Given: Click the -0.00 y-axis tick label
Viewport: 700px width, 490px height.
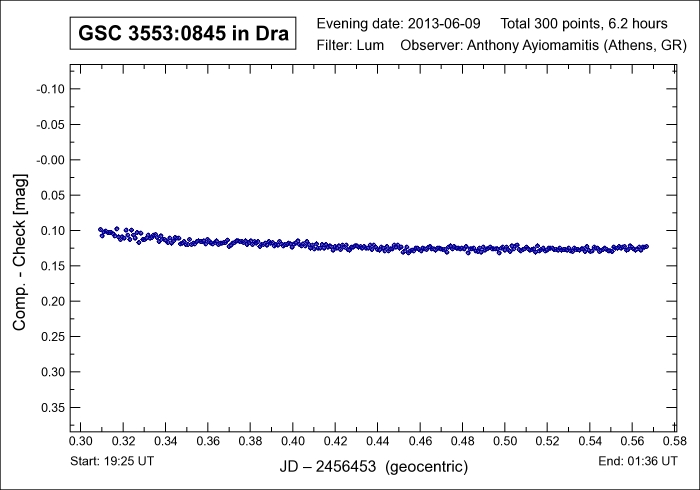Looking at the screenshot, I should (x=49, y=160).
